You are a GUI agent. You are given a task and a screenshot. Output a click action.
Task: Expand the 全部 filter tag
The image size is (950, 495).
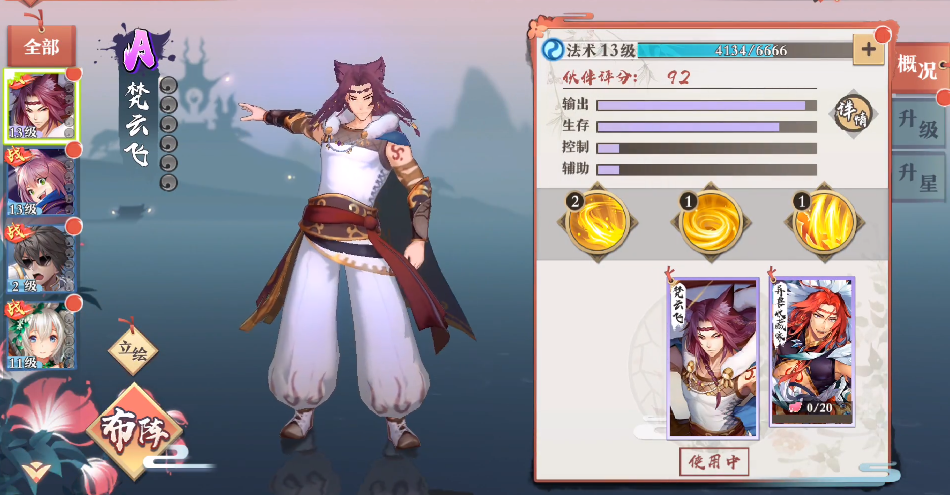tap(42, 46)
